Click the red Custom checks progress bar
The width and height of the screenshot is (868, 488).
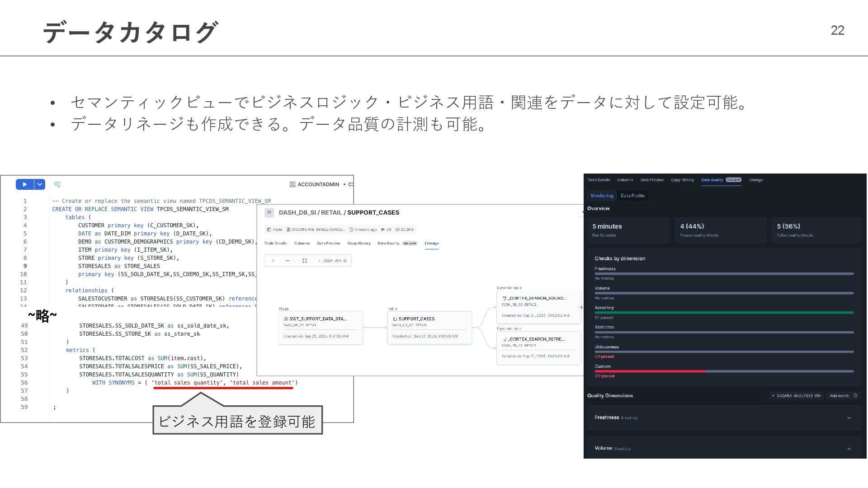[650, 371]
